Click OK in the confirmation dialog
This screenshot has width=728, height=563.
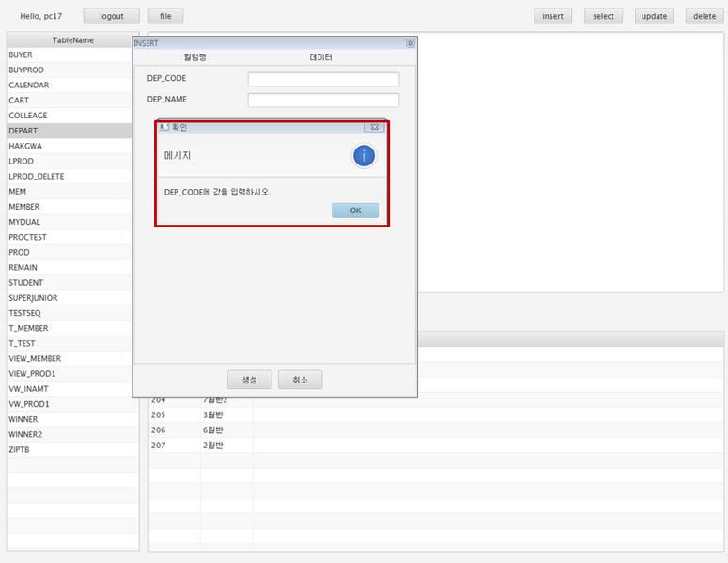pos(355,211)
